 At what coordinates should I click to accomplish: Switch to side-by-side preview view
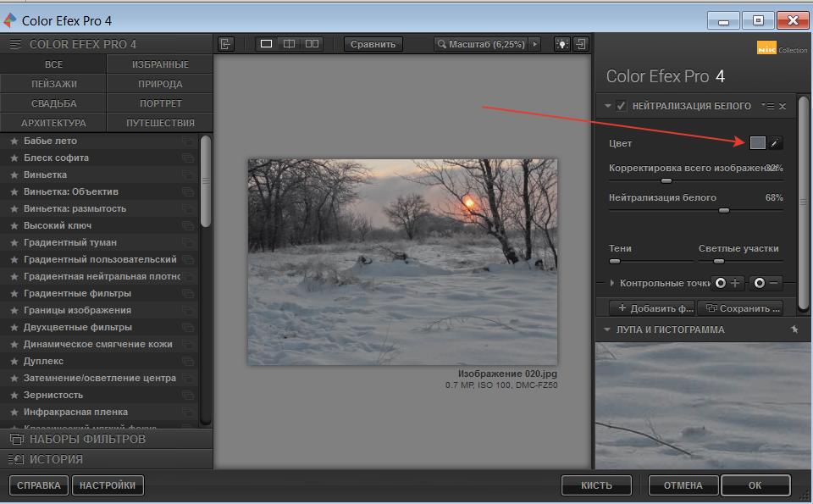[x=312, y=44]
